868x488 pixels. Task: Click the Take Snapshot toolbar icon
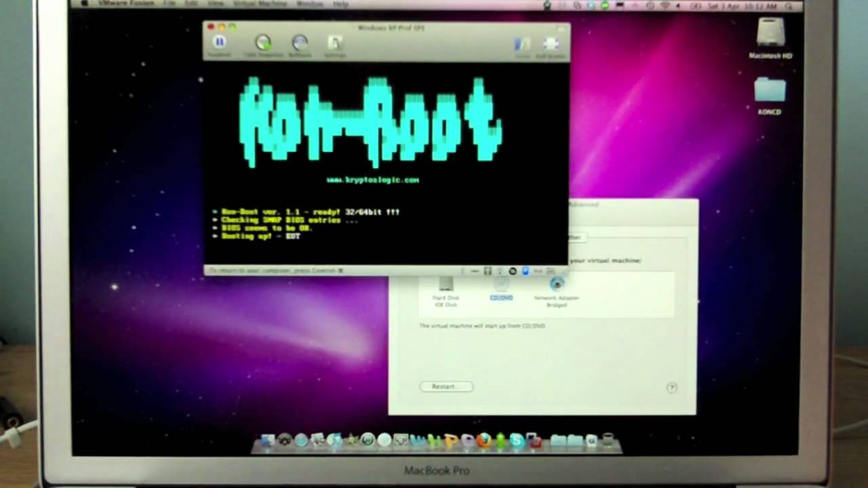(x=263, y=43)
